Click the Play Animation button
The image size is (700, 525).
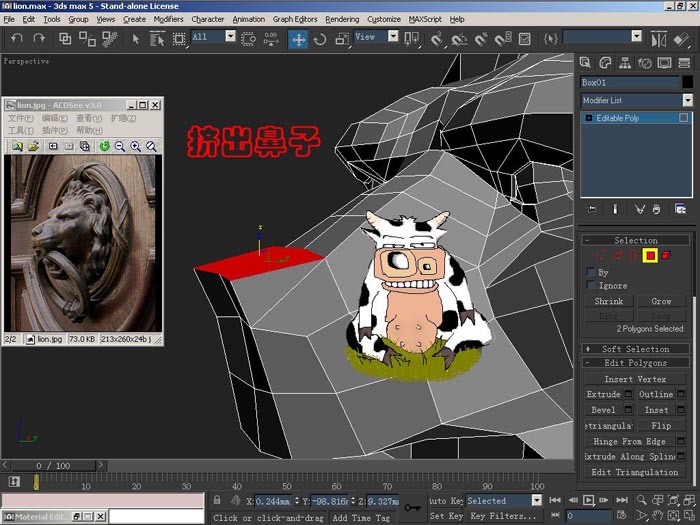pyautogui.click(x=588, y=500)
